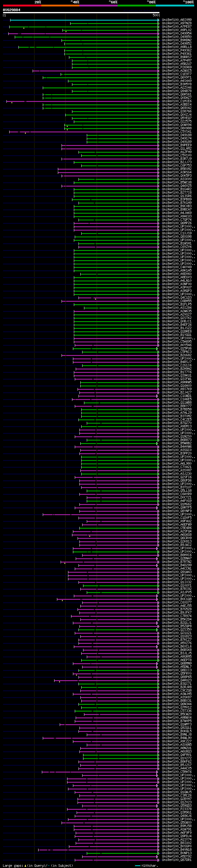The image size is (197, 868).
Task: Click the cyan alignment bar for UniRef100_A8IVM9
Action: coord(84,20)
